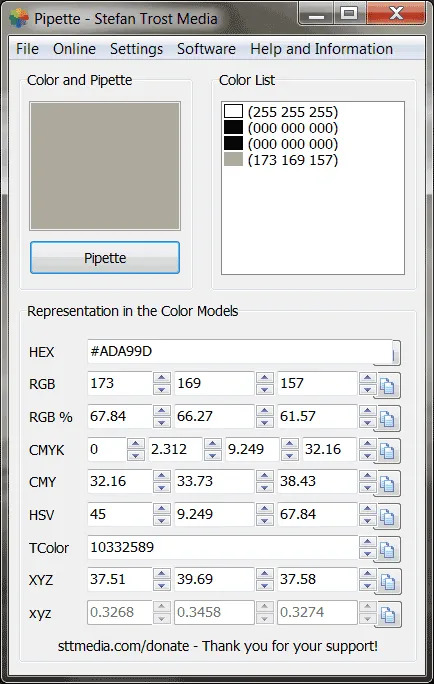The height and width of the screenshot is (684, 434).
Task: Click the large picked color preview
Action: pyautogui.click(x=105, y=166)
